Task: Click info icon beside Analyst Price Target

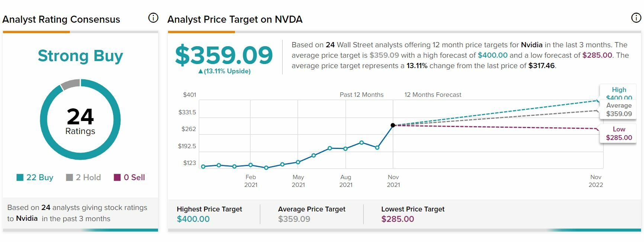Action: pos(636,18)
